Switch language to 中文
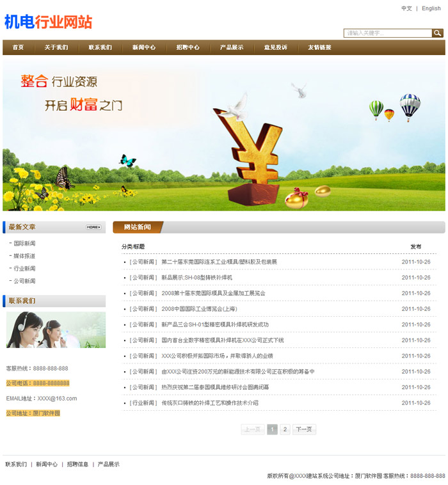The width and height of the screenshot is (448, 485). 406,9
